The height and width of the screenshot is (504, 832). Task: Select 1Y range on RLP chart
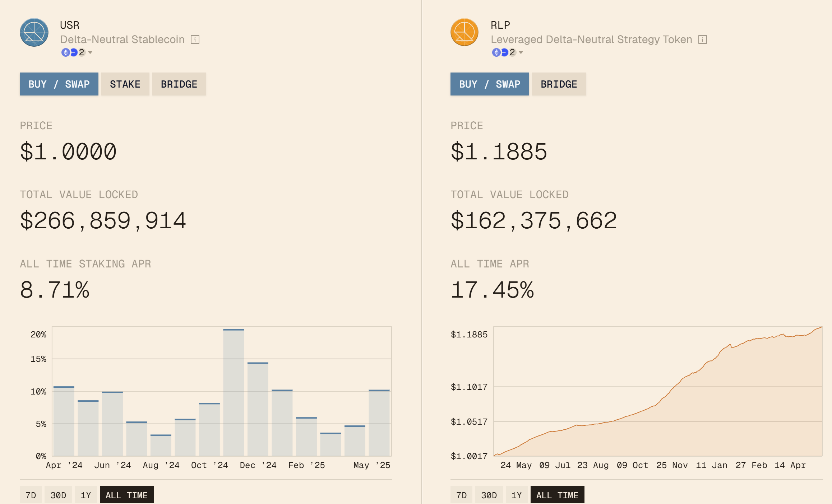point(516,495)
